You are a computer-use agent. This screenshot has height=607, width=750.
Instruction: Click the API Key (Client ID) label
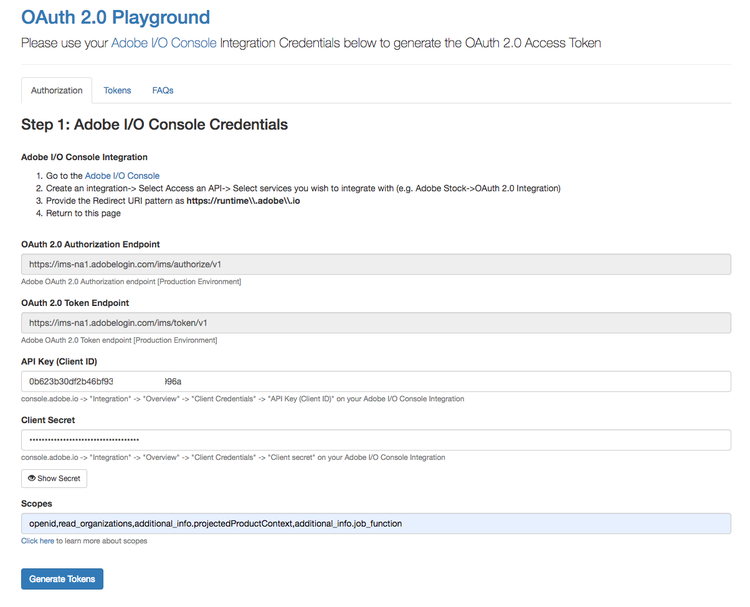(59, 362)
